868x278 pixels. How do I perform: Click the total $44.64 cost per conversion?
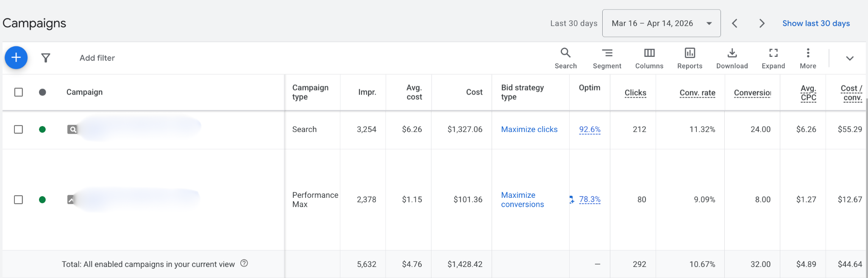point(850,264)
